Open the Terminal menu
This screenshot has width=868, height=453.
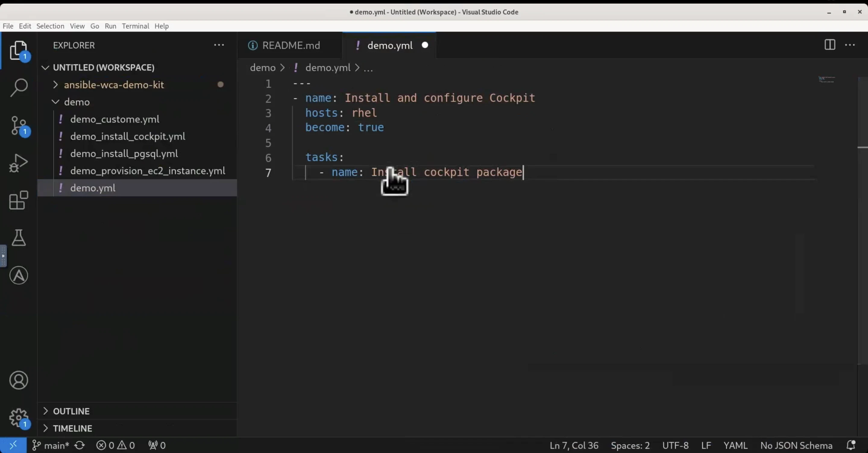click(135, 26)
